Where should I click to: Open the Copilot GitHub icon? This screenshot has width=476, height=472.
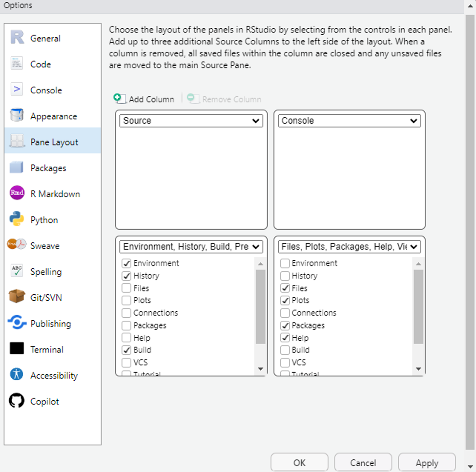[17, 400]
